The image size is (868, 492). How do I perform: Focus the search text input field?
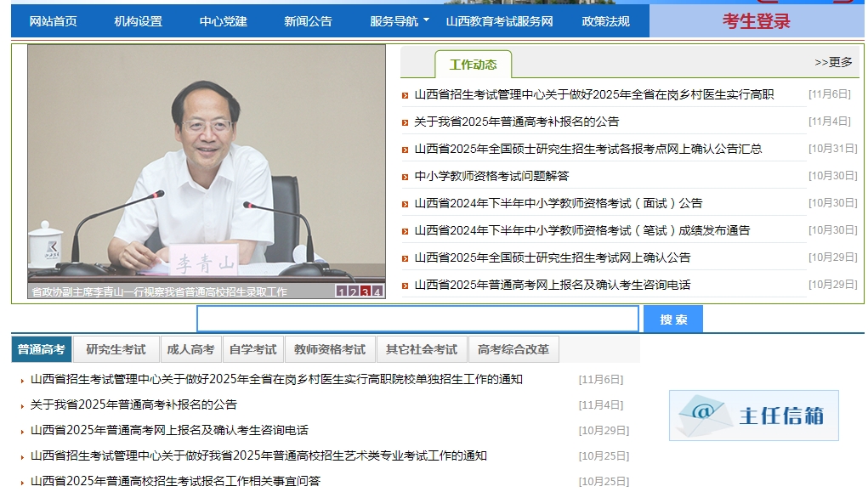tap(417, 319)
